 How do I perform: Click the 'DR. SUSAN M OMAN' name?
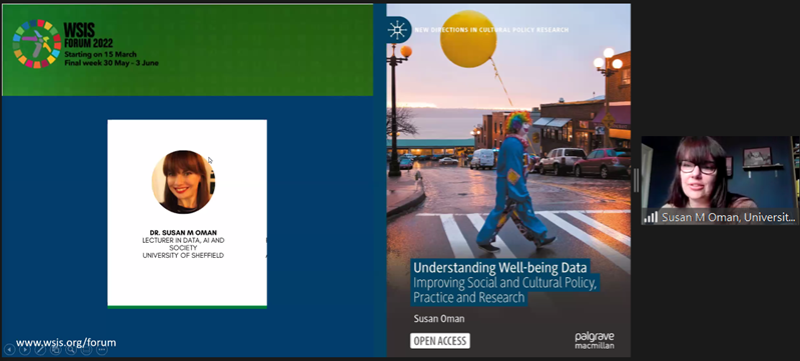pos(183,233)
